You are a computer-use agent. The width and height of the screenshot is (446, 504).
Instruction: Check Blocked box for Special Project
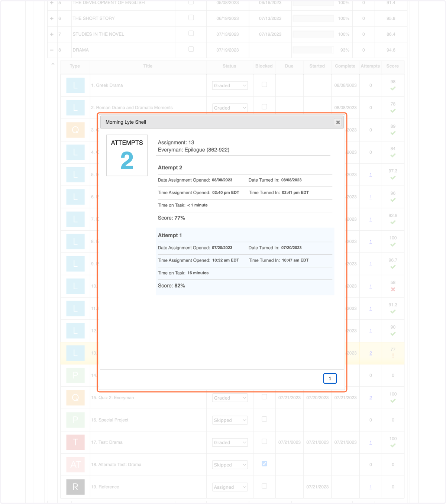pos(264,419)
